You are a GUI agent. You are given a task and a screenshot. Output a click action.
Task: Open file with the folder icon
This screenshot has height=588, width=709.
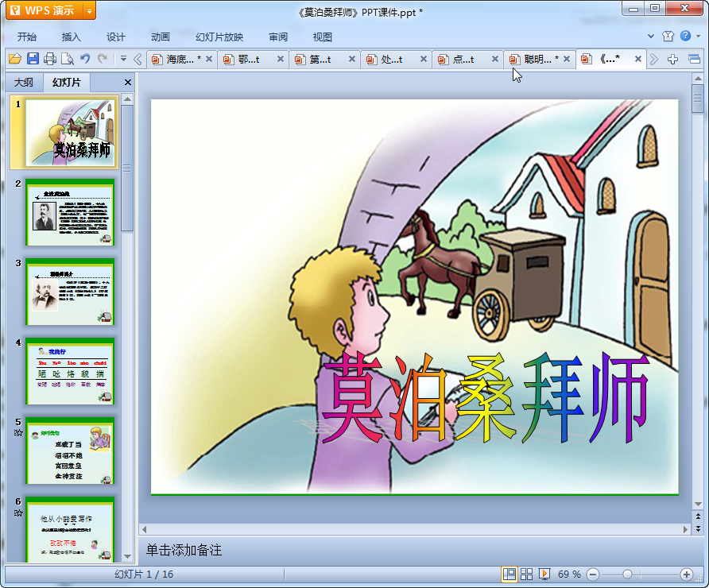click(x=15, y=59)
